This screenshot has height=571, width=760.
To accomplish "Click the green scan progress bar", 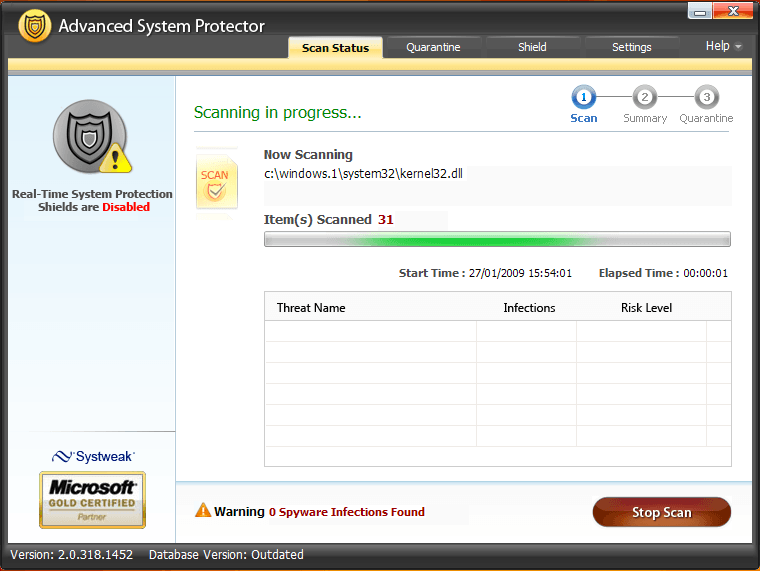I will [497, 239].
